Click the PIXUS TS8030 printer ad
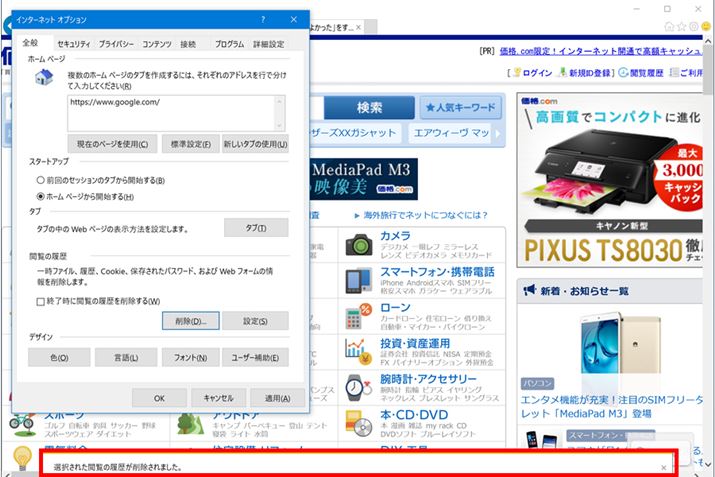Viewport: 715px width, 477px height. pyautogui.click(x=610, y=180)
